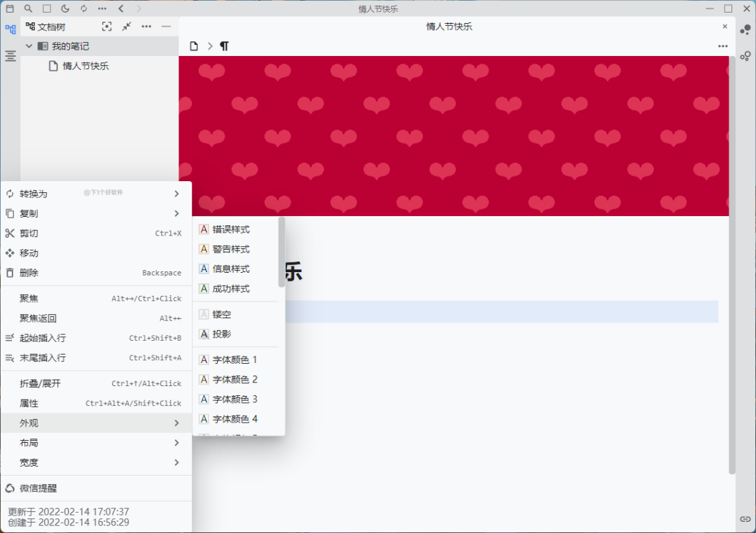The image size is (756, 533).
Task: Open the document tree sidebar icon
Action: [x=10, y=29]
